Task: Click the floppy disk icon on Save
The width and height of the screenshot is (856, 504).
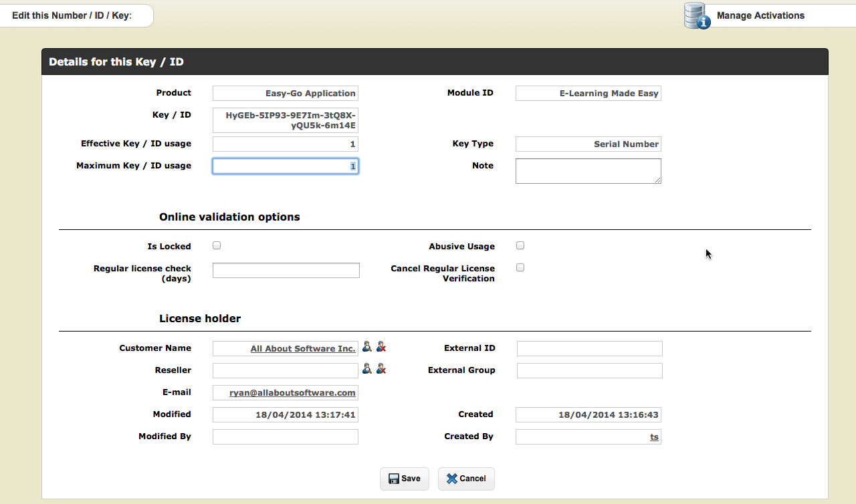Action: [x=394, y=479]
